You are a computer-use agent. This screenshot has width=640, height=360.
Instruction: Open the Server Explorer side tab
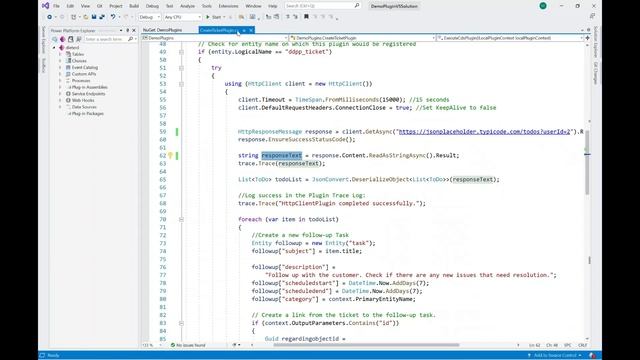43,40
